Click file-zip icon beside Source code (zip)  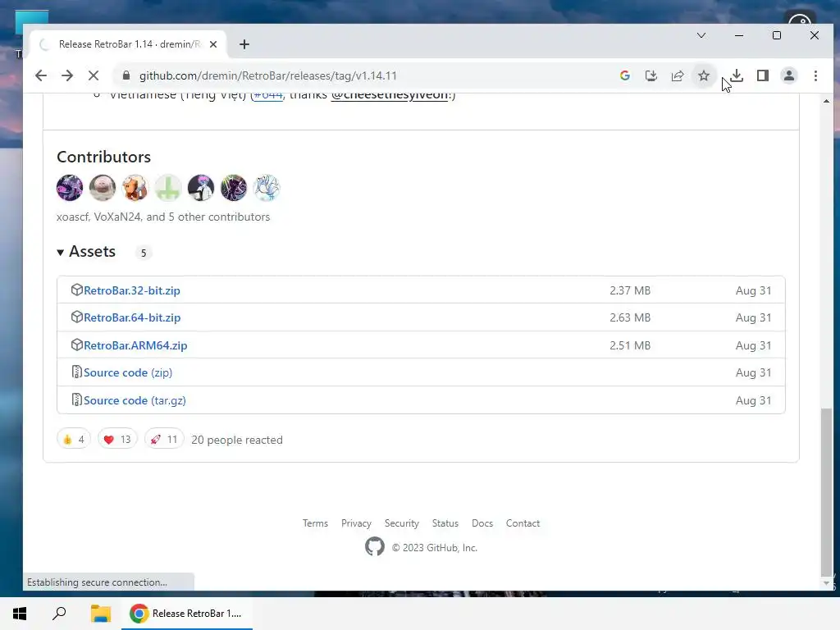tap(76, 372)
